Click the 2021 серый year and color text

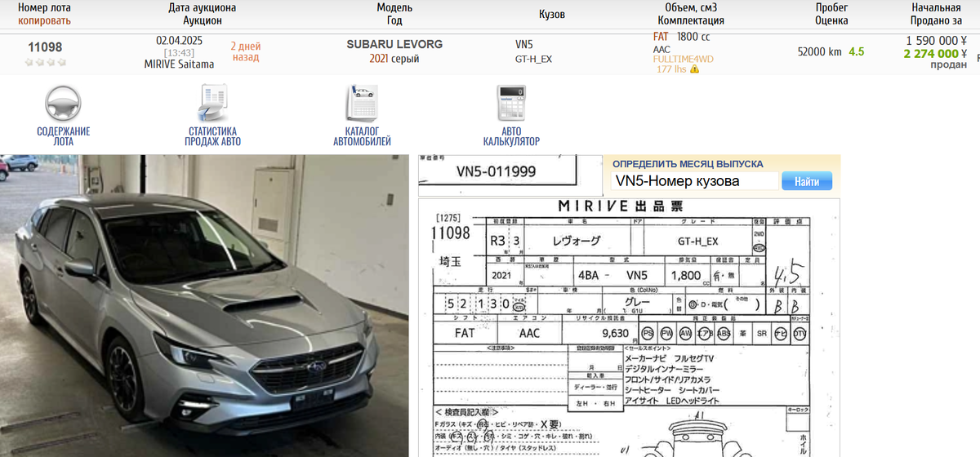pos(394,59)
